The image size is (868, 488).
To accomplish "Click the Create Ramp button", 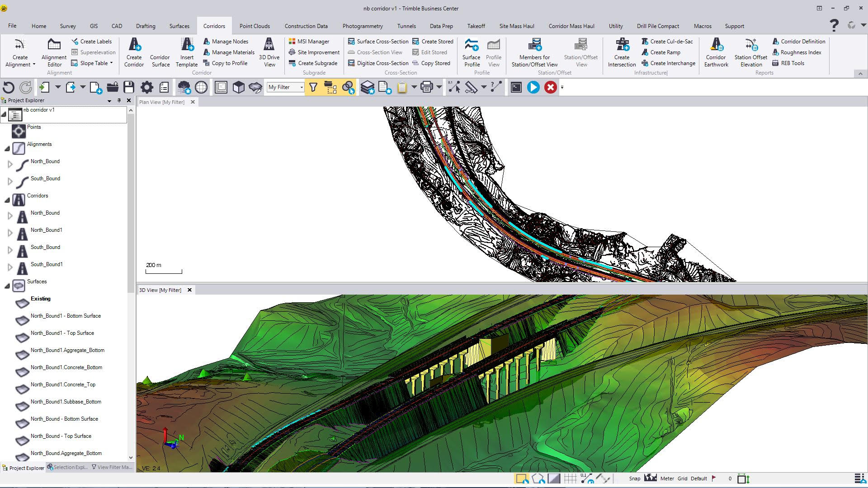I will tap(660, 52).
